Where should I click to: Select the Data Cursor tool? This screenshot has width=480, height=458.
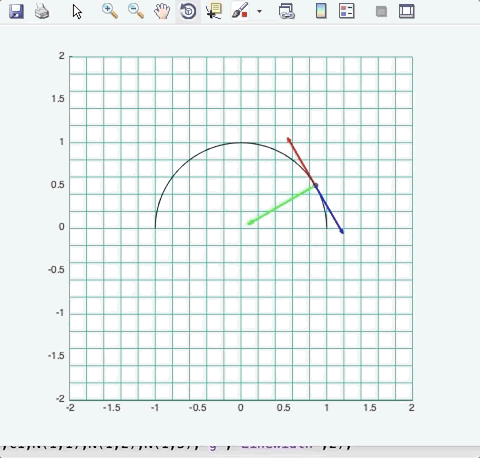[214, 11]
